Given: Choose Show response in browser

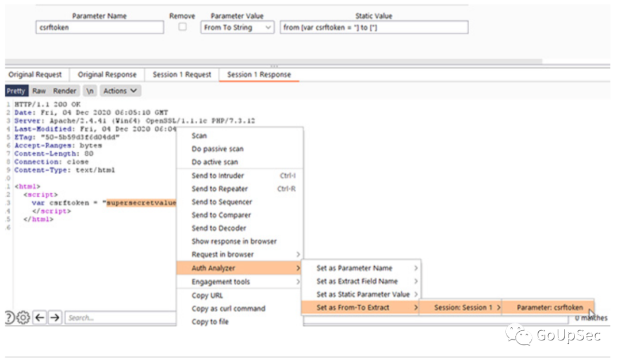Looking at the screenshot, I should click(x=240, y=241).
